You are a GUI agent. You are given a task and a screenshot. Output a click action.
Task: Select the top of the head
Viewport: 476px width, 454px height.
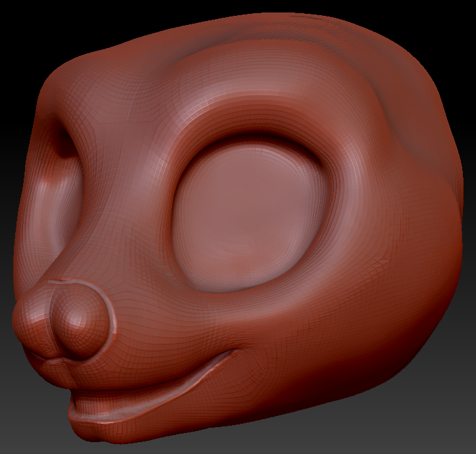pos(263,33)
